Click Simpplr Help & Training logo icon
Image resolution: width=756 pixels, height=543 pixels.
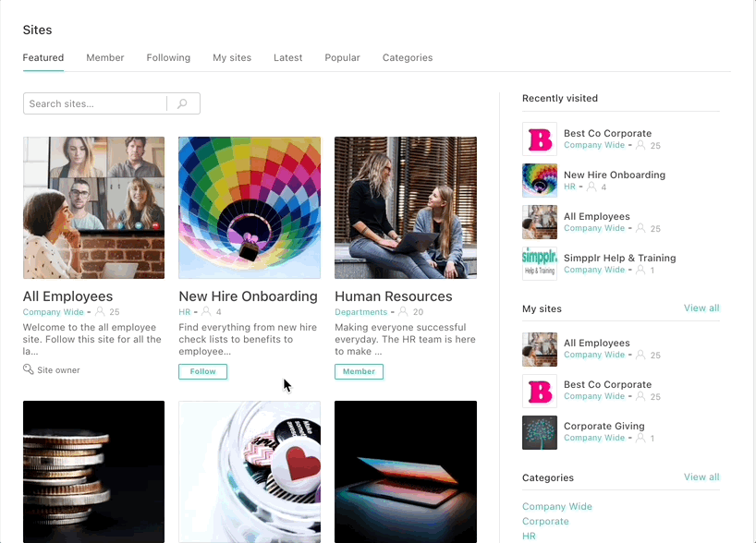pyautogui.click(x=540, y=264)
